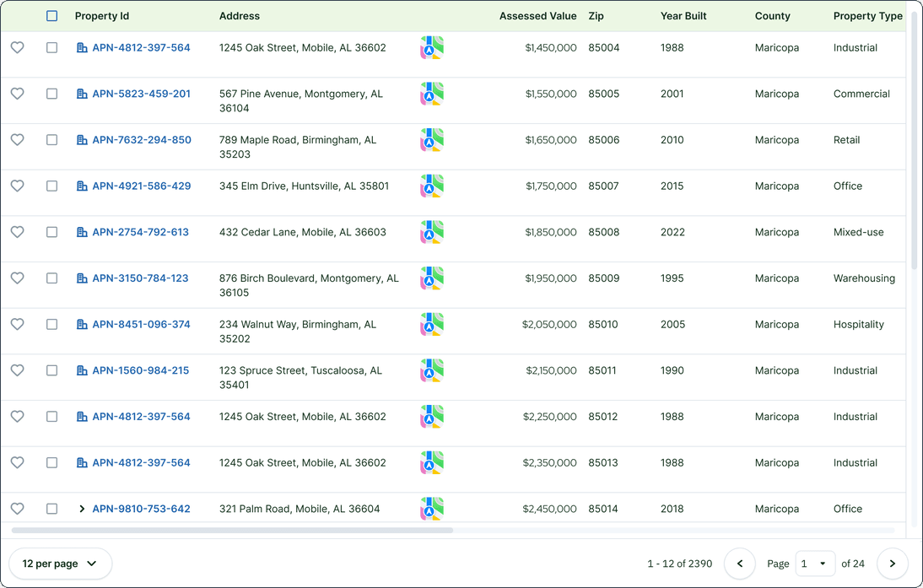The width and height of the screenshot is (923, 588).
Task: Open property link APN-2754-792-613
Action: [140, 232]
